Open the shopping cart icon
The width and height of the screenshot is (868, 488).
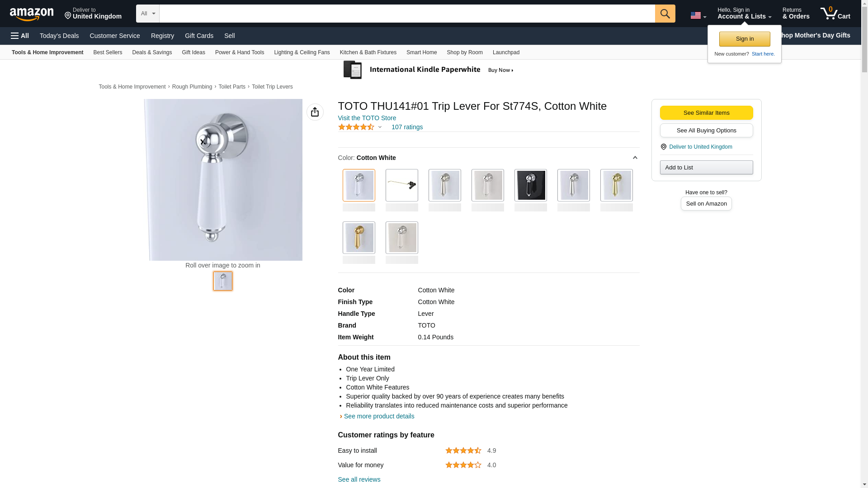[835, 14]
